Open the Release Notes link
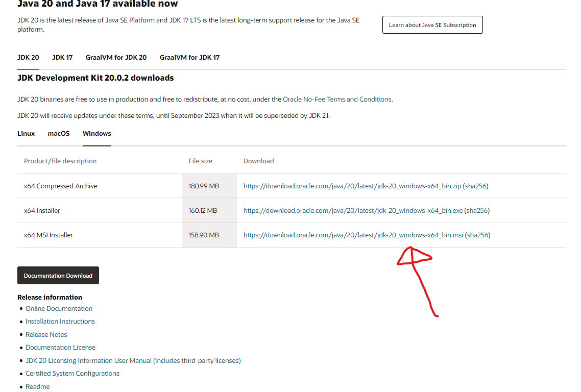The image size is (581, 392). click(46, 334)
